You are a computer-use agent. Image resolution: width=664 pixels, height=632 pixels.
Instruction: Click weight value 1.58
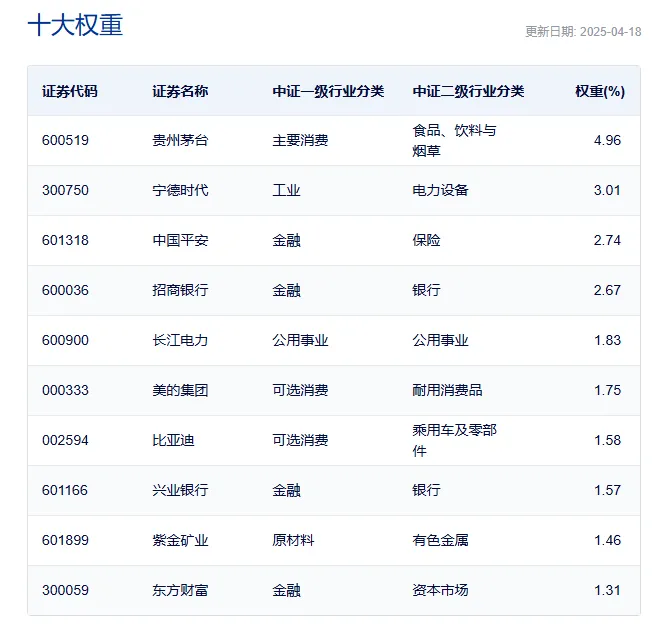607,440
